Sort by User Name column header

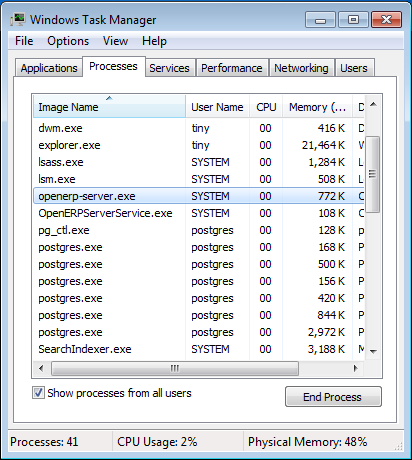coord(217,107)
